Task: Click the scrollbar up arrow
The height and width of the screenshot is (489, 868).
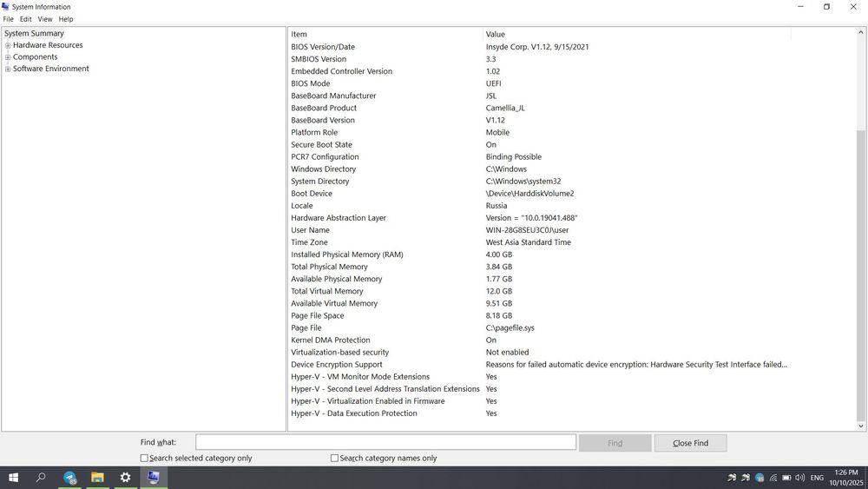Action: pyautogui.click(x=861, y=33)
